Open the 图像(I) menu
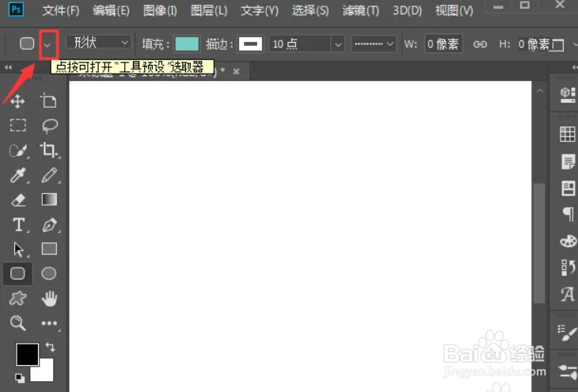Image resolution: width=578 pixels, height=392 pixels. 160,11
